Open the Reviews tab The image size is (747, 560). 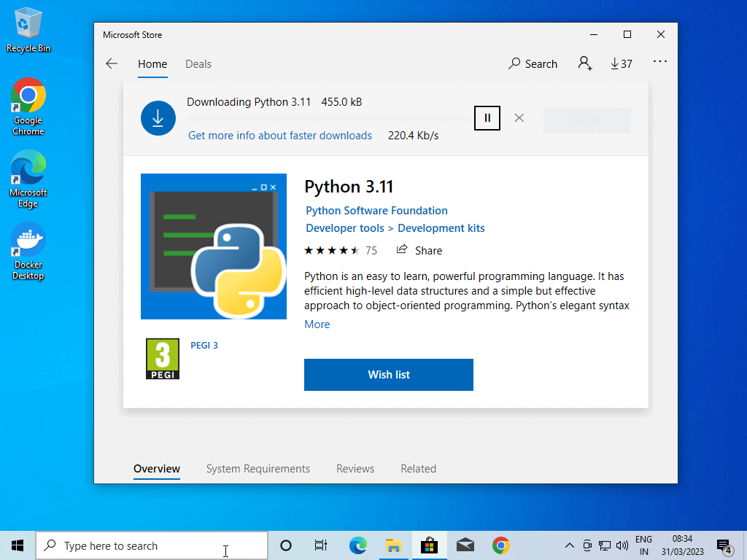tap(355, 469)
